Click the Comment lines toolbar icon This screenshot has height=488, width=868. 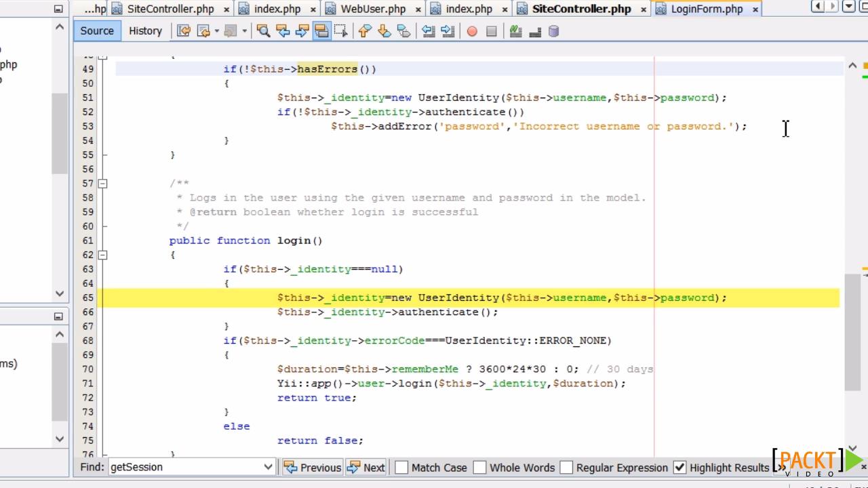[515, 31]
